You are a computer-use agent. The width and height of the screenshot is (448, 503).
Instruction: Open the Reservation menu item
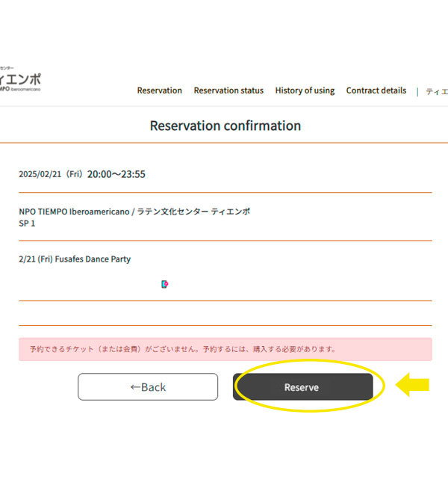(159, 90)
